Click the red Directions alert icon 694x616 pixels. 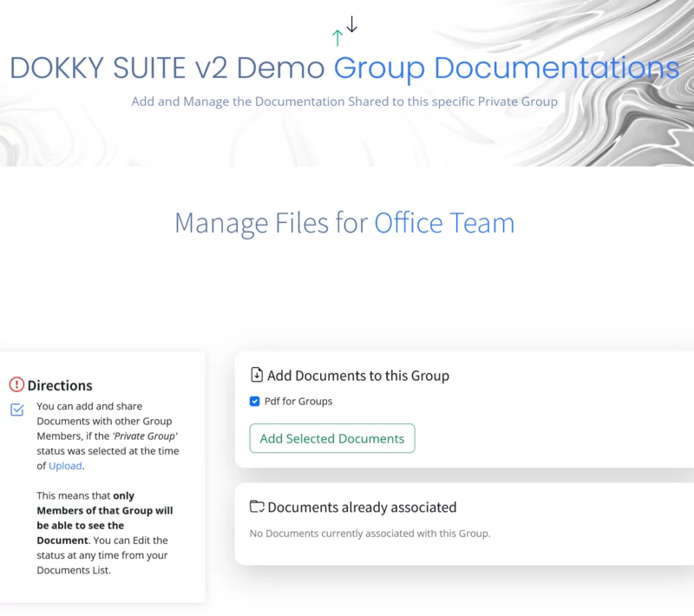16,384
